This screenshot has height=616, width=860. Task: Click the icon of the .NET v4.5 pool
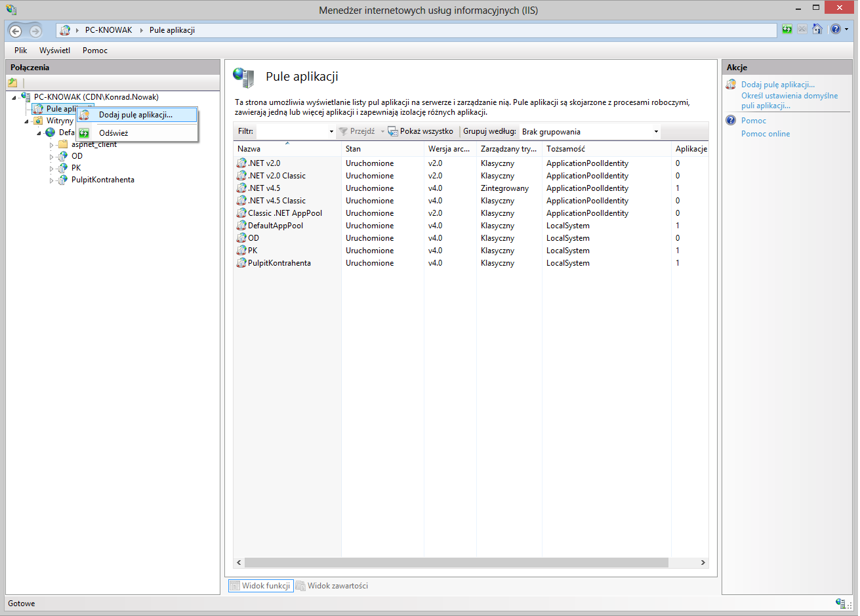tap(241, 188)
